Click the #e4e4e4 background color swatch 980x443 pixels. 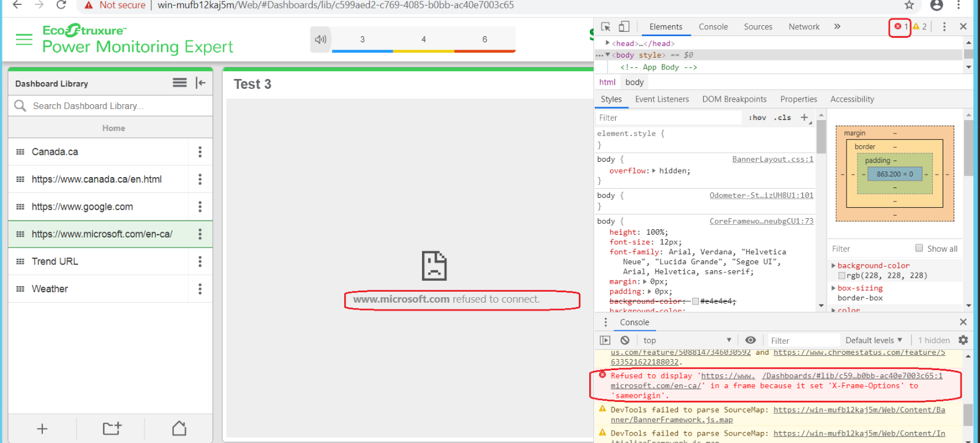point(695,301)
